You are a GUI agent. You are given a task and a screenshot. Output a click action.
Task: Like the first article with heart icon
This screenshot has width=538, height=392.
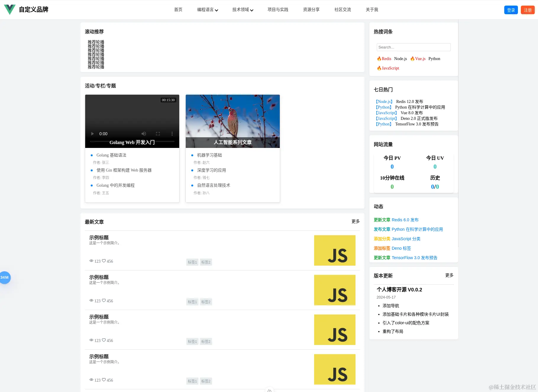(104, 261)
